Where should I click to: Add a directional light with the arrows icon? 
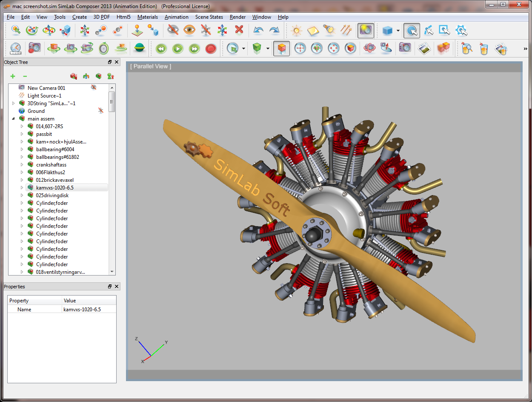click(346, 30)
